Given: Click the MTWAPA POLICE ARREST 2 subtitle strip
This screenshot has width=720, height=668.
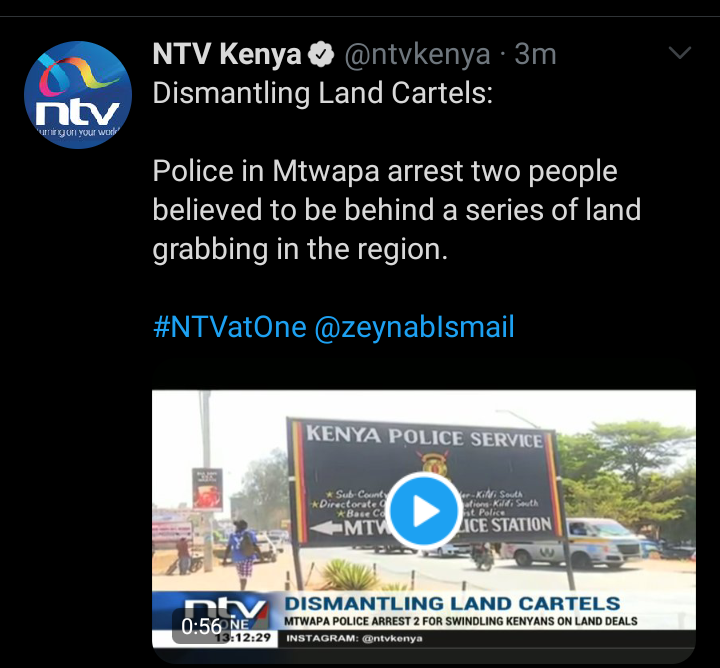Looking at the screenshot, I should (461, 621).
